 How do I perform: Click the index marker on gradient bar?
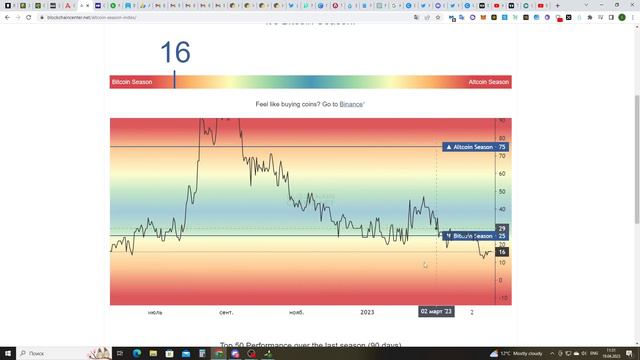(174, 79)
